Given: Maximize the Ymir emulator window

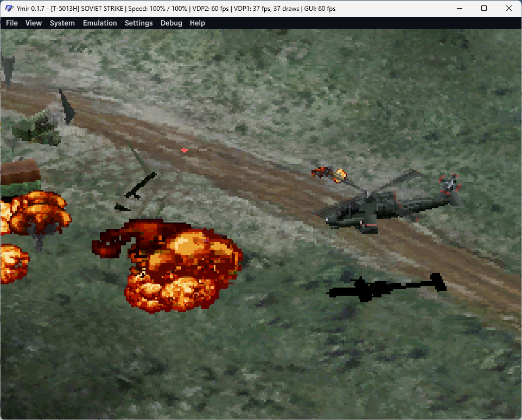Looking at the screenshot, I should click(x=484, y=8).
